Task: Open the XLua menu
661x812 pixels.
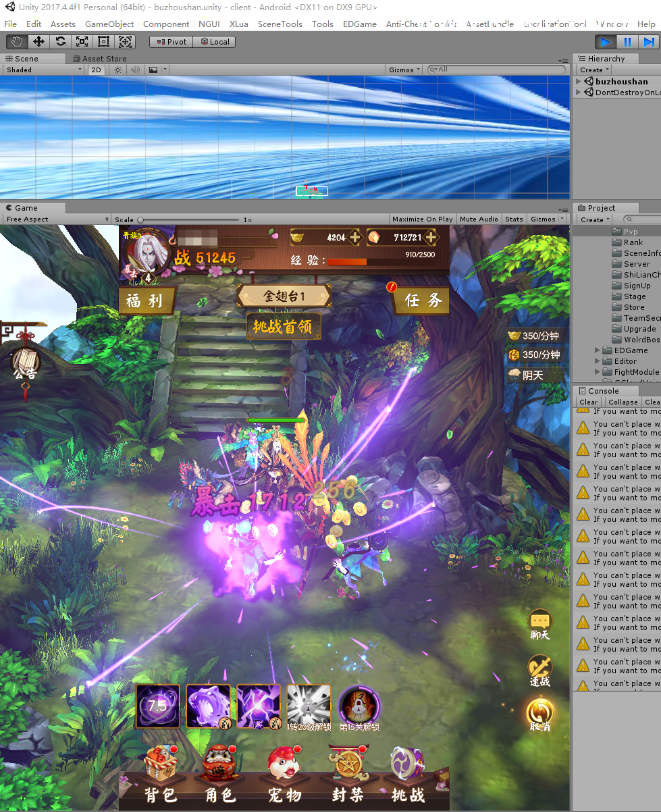Action: tap(239, 24)
